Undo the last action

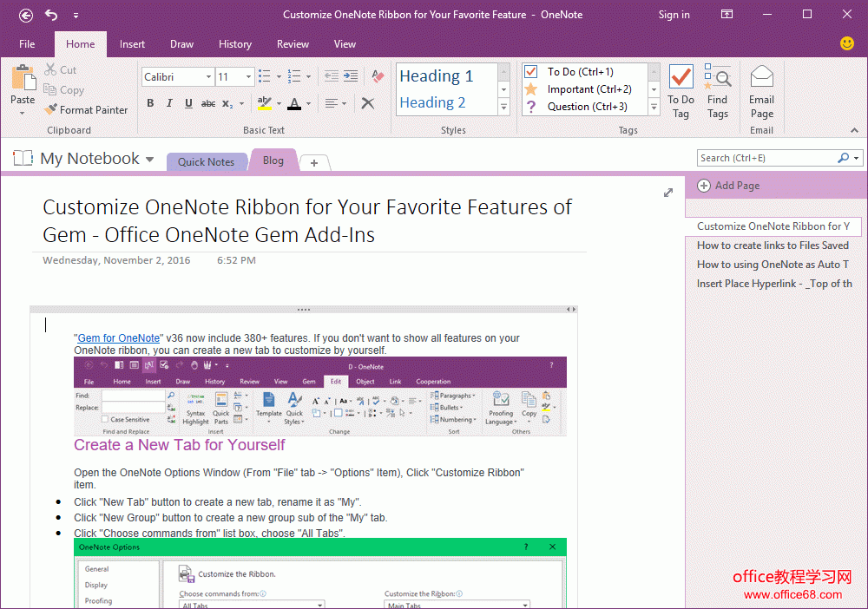click(51, 15)
